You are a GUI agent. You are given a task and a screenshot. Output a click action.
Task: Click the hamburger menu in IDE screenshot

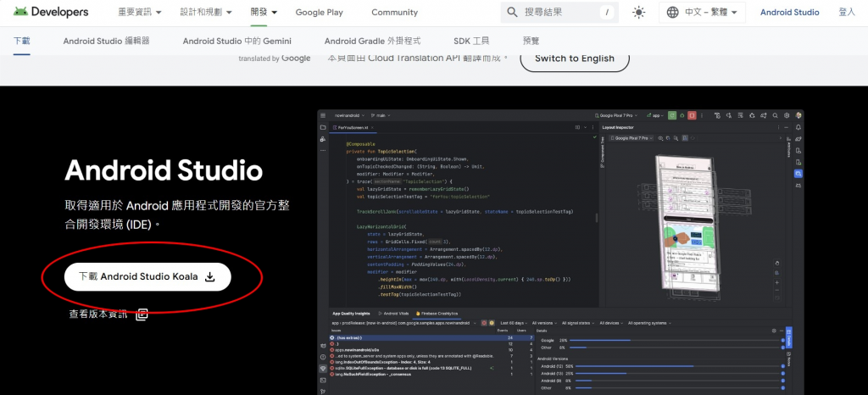[x=323, y=115]
